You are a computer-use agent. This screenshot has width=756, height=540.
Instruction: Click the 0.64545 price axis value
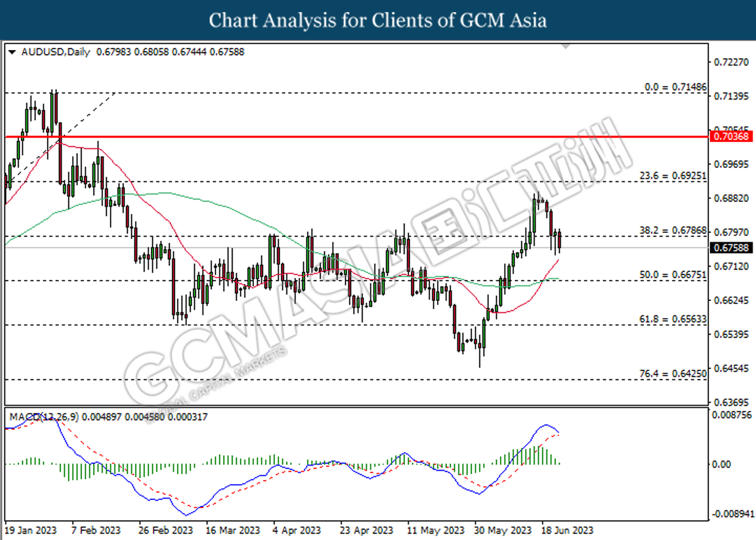731,368
